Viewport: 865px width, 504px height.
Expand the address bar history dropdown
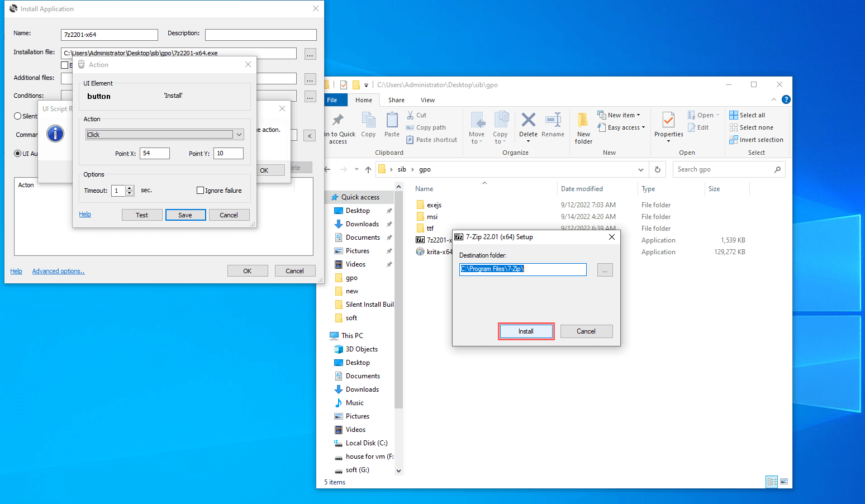[x=640, y=170]
